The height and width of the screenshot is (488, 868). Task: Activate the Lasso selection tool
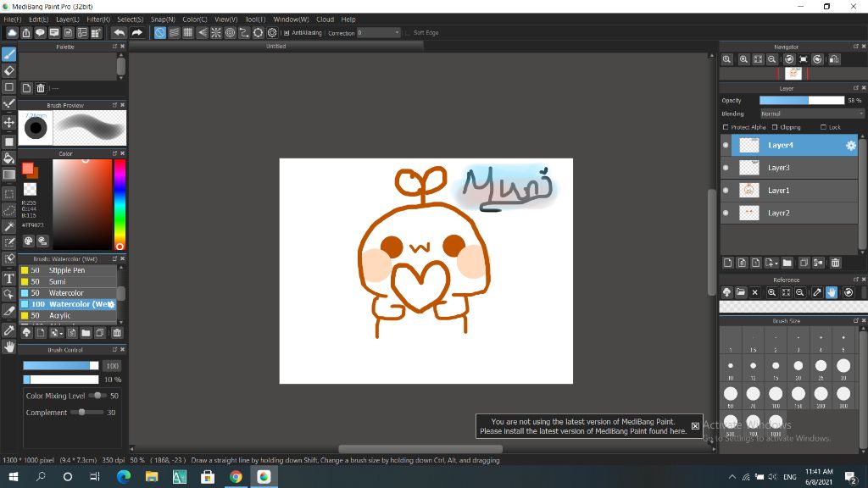coord(8,210)
